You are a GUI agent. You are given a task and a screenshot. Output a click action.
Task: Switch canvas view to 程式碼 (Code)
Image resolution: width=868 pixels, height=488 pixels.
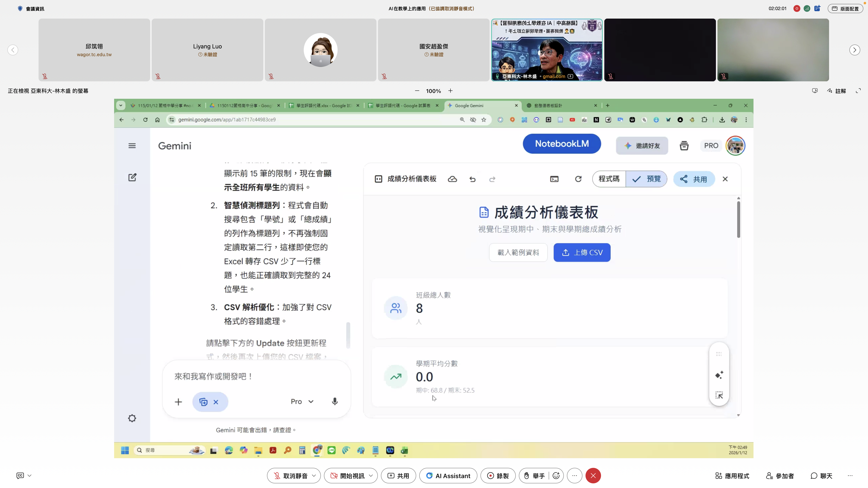coord(609,179)
